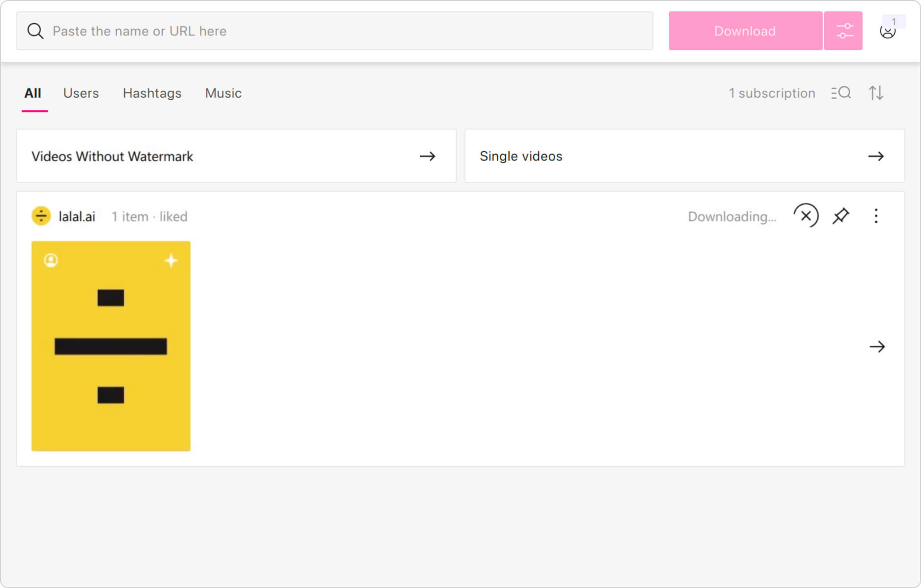Open the yellow lalal.ai video thumbnail

(x=111, y=346)
